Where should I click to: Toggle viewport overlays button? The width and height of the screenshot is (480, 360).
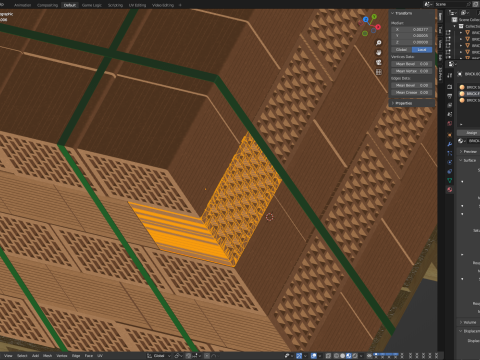click(314, 356)
